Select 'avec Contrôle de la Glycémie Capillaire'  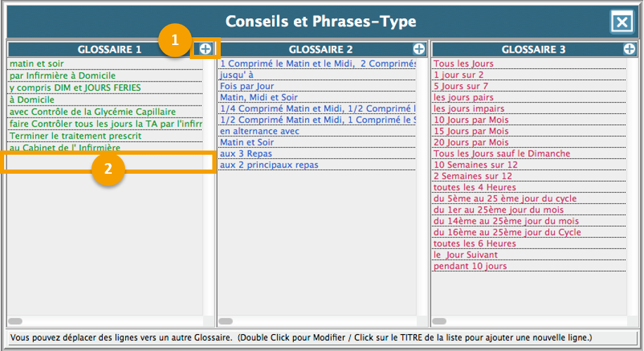pos(93,112)
